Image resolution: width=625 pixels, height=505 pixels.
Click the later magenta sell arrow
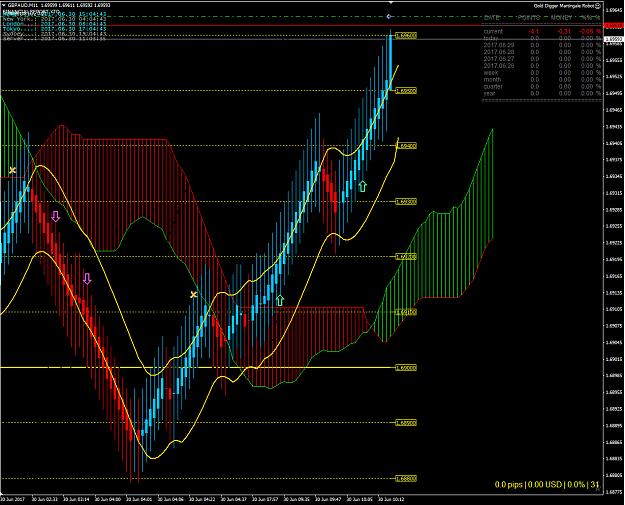[x=87, y=279]
